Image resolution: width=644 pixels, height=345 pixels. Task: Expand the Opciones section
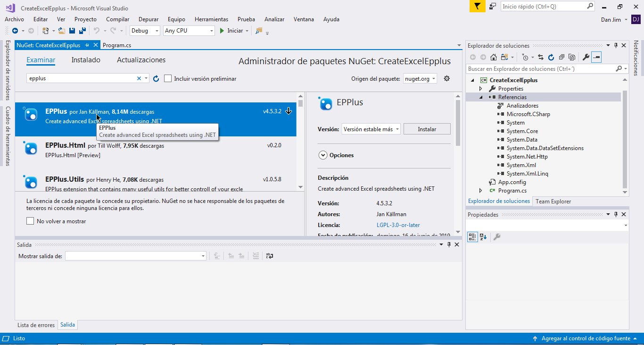click(323, 155)
